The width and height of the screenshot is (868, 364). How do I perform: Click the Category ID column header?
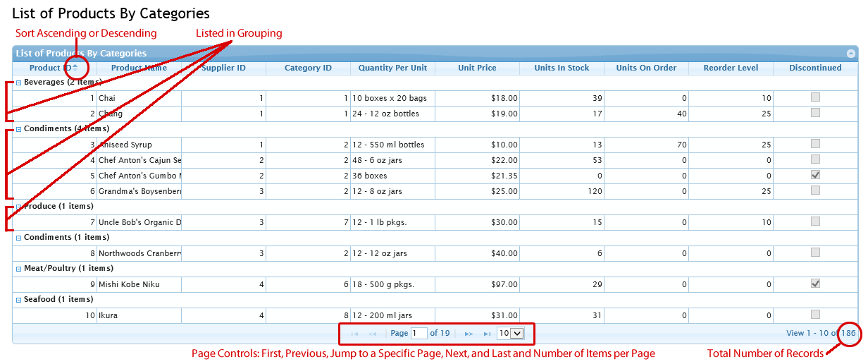[x=308, y=68]
